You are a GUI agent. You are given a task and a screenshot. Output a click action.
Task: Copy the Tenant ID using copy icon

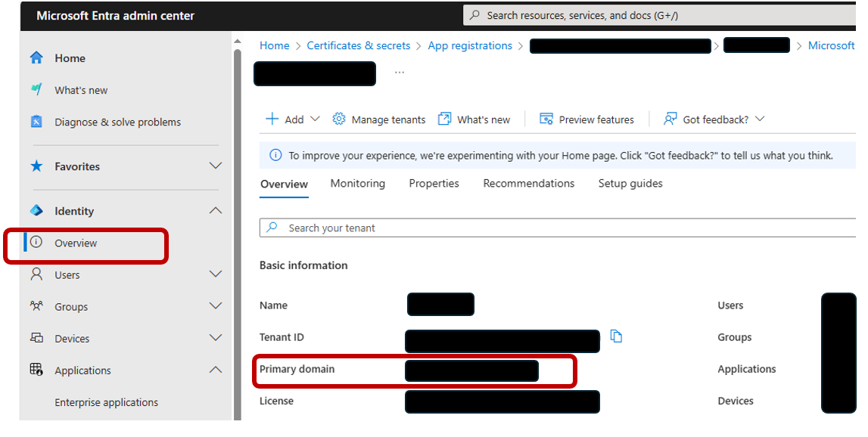[616, 336]
